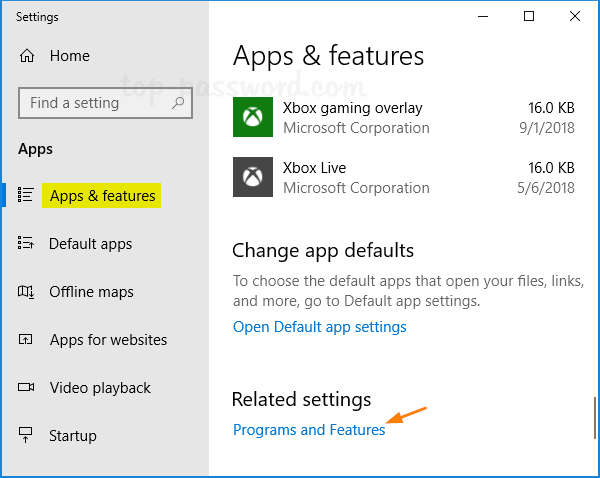This screenshot has width=600, height=478.
Task: Select the Xbox Live app icon
Action: tap(253, 177)
